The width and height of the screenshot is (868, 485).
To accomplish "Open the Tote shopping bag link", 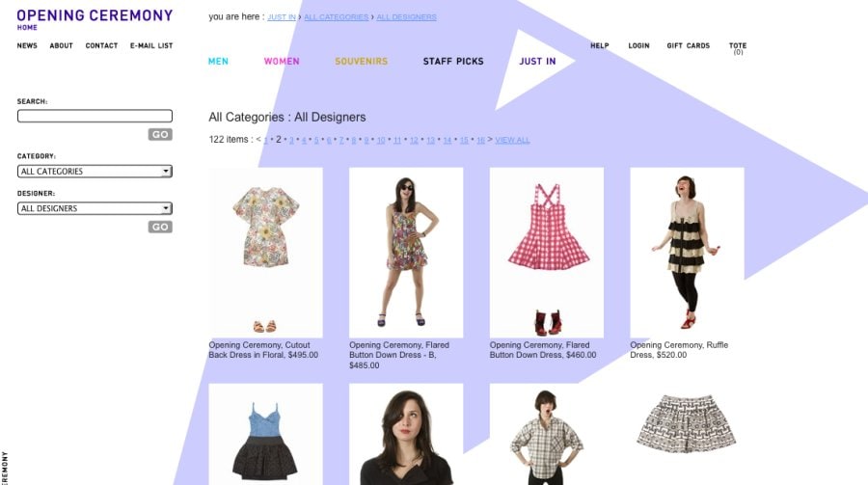I will (x=738, y=47).
